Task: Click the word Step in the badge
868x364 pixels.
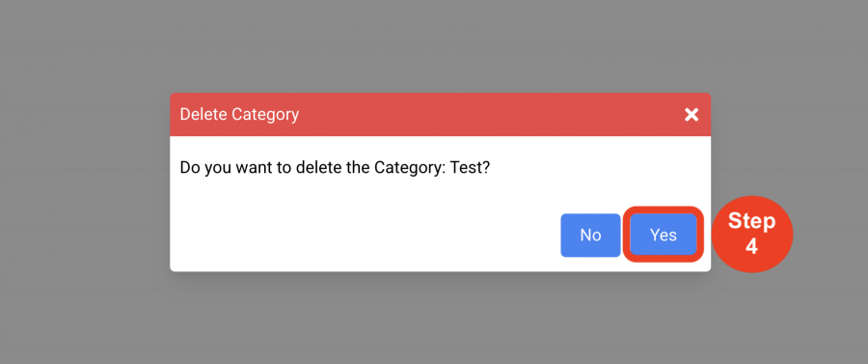Action: coord(751,222)
